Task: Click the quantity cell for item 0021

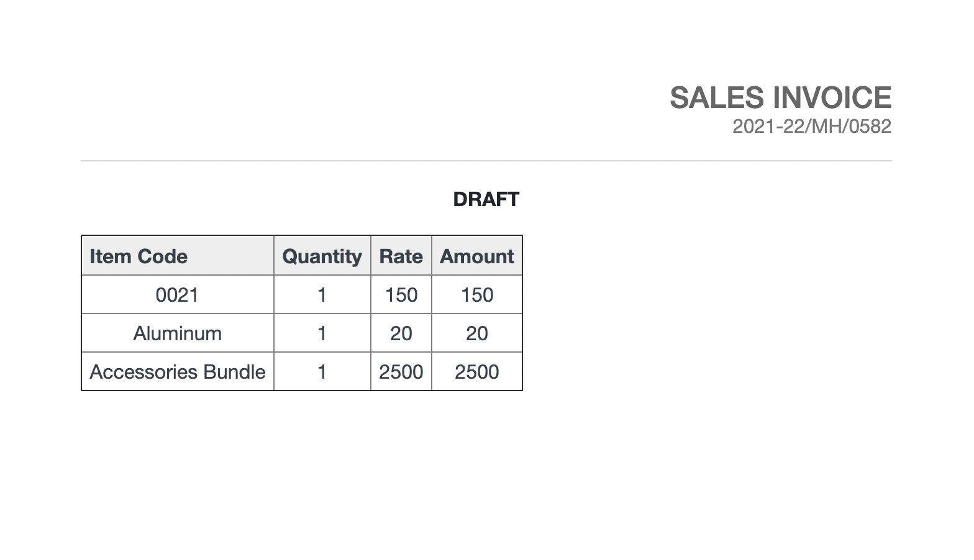Action: point(322,295)
